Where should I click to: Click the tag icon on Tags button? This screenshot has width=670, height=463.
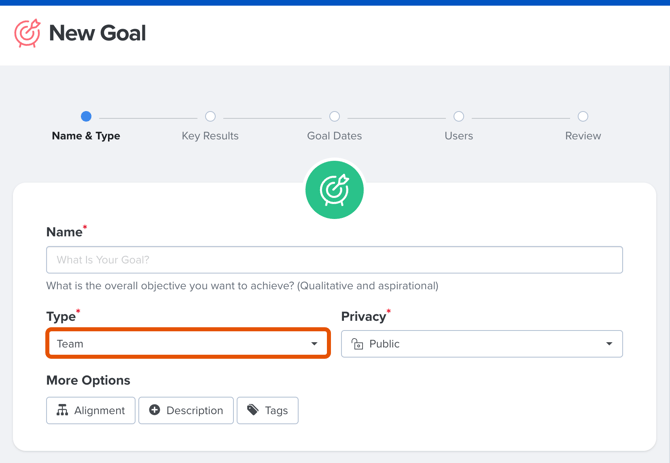253,410
